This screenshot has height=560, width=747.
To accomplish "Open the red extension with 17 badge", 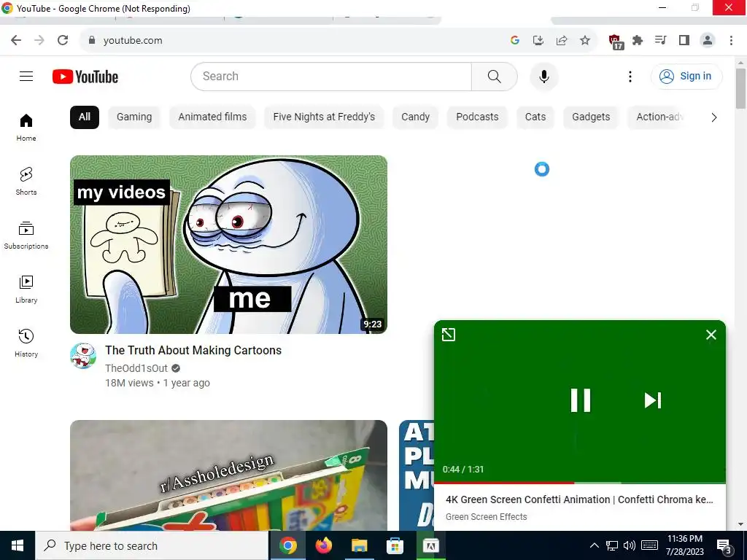I will tap(616, 42).
